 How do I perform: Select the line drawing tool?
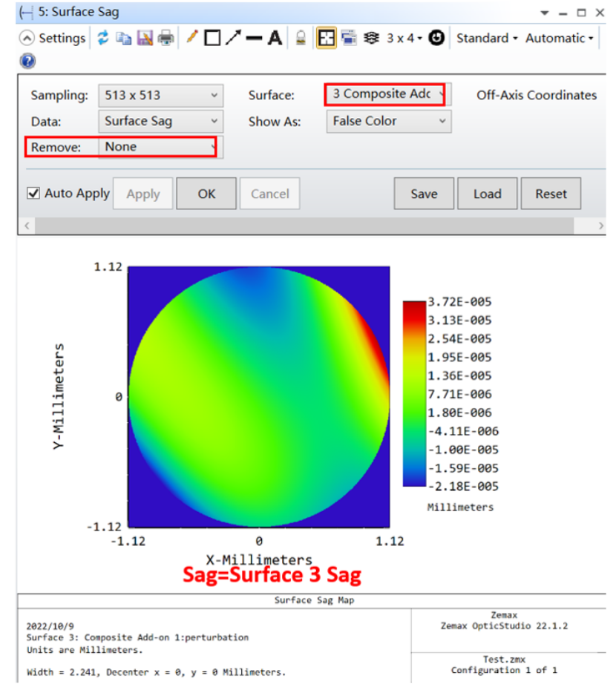(x=254, y=39)
